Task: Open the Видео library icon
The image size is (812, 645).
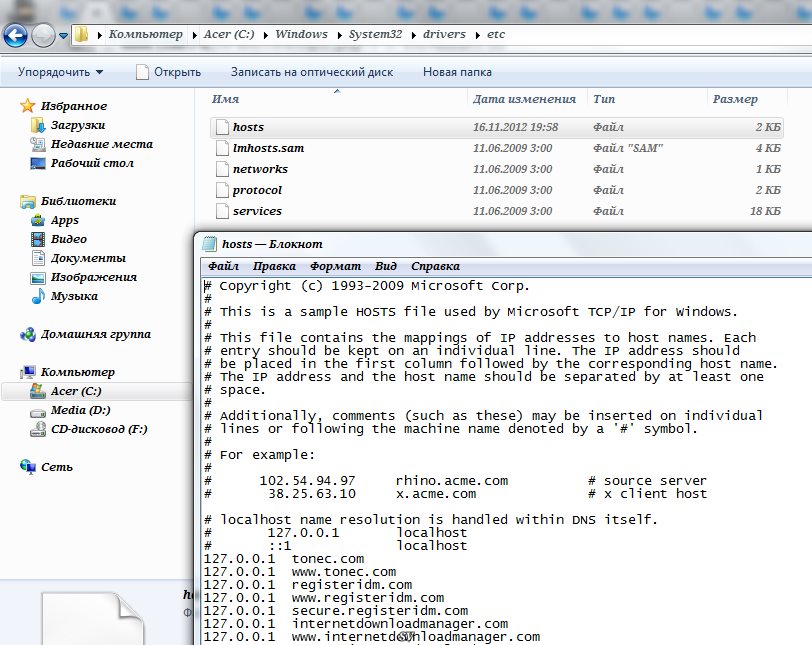Action: pos(38,239)
